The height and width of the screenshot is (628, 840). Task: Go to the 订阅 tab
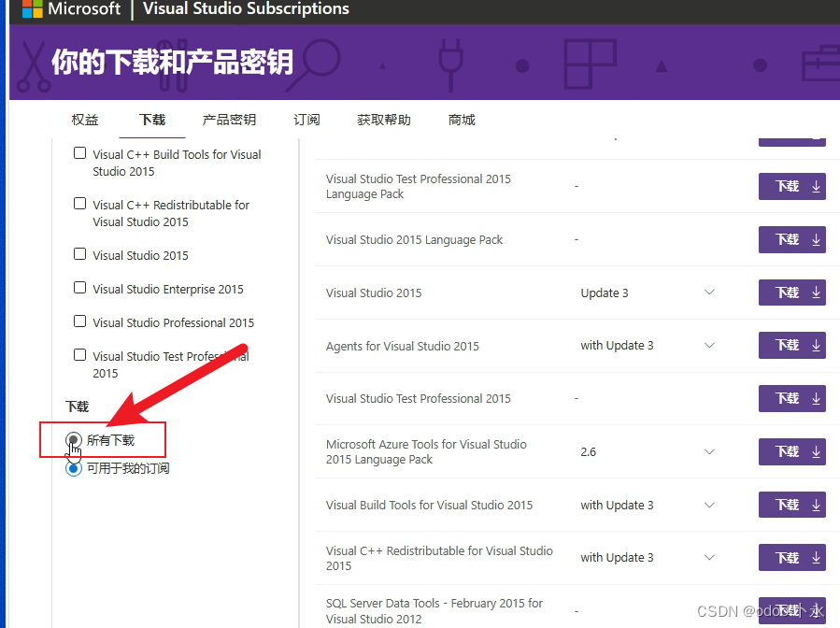tap(306, 120)
